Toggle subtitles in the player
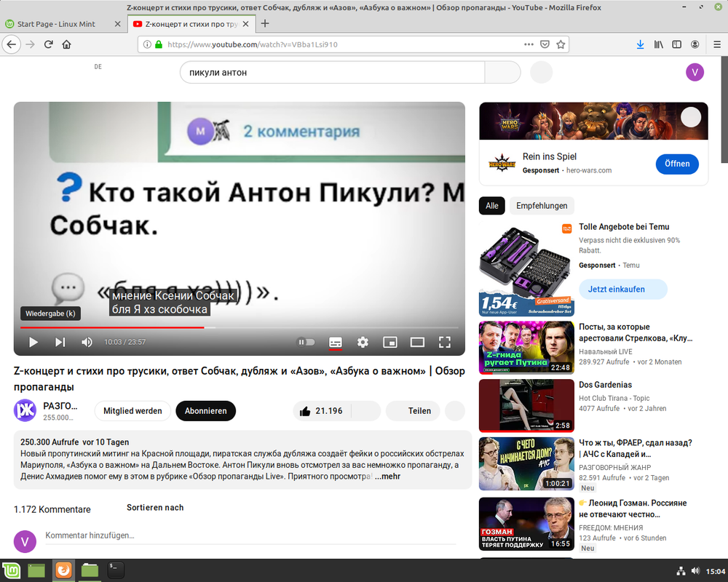Screen dimensions: 728x582 (335, 343)
